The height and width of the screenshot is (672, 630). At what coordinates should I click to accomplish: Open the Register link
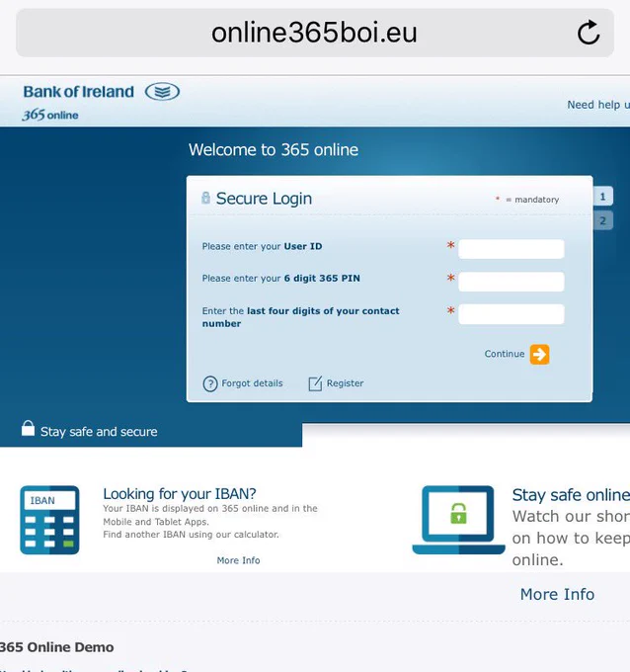tap(345, 383)
